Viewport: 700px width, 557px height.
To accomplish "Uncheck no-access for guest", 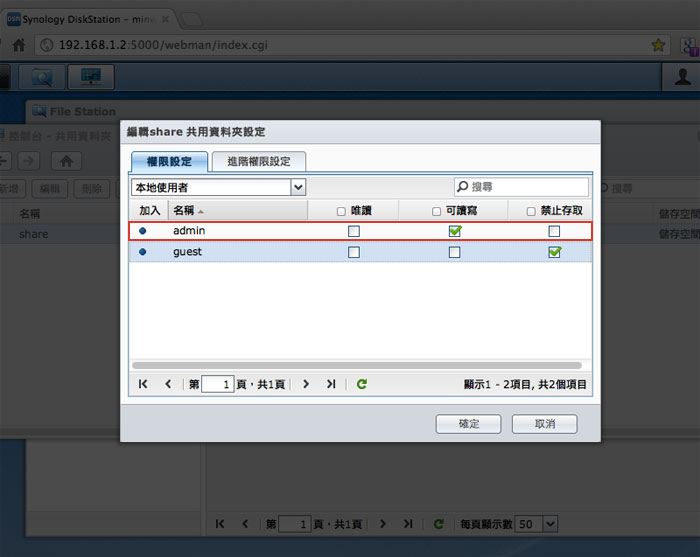I will click(554, 252).
